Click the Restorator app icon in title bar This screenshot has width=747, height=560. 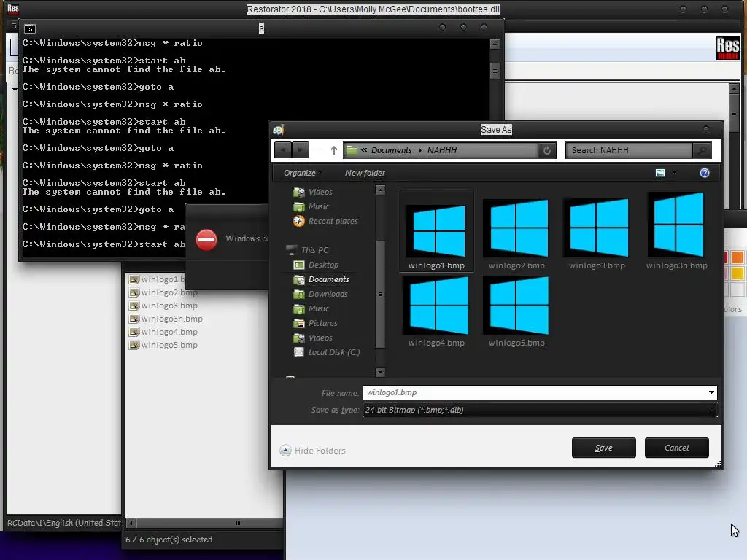pos(13,9)
